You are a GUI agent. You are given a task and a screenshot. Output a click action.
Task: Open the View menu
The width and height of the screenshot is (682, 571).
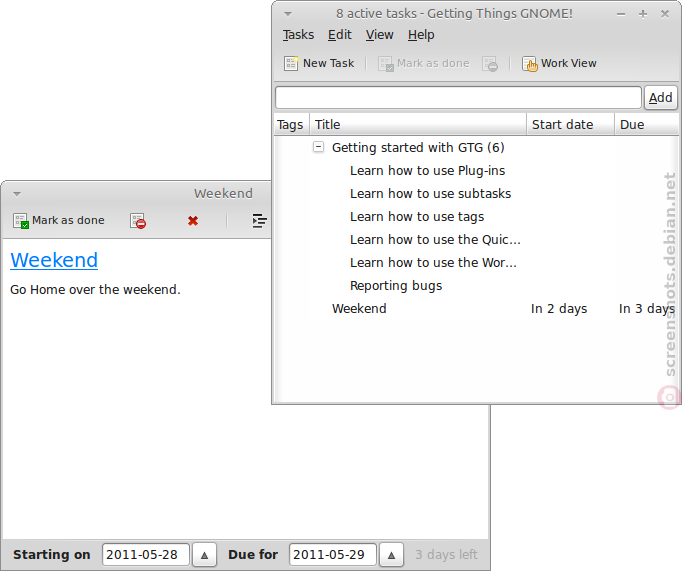point(379,35)
